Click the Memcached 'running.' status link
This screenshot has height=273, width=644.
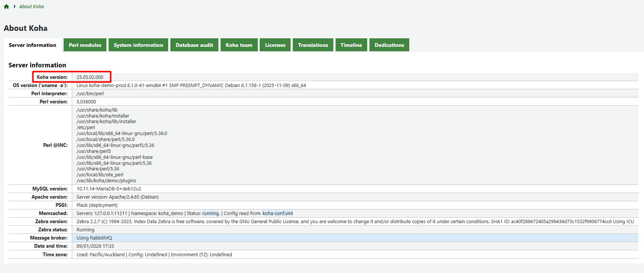point(211,213)
